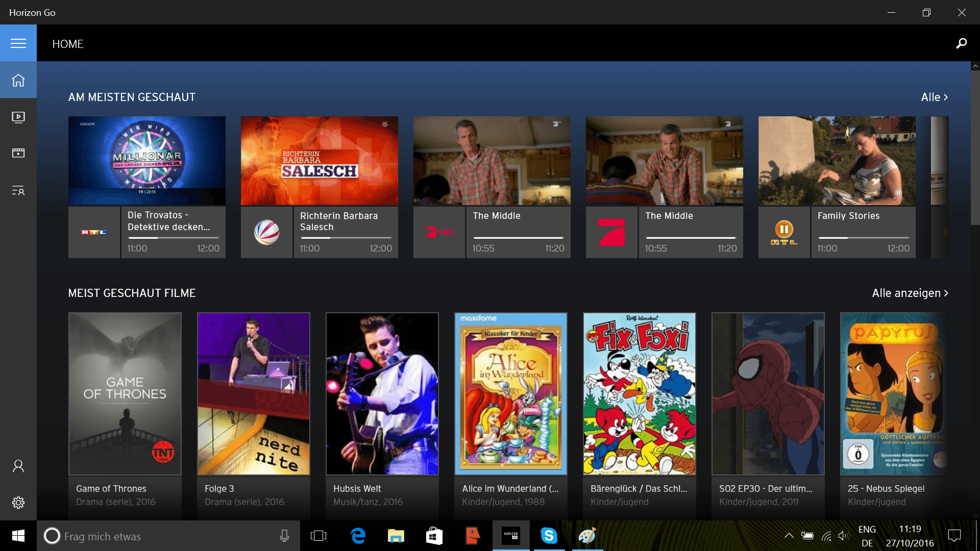Screen dimensions: 980x551
Task: Open the film clapperboard sidebar icon
Action: click(18, 153)
